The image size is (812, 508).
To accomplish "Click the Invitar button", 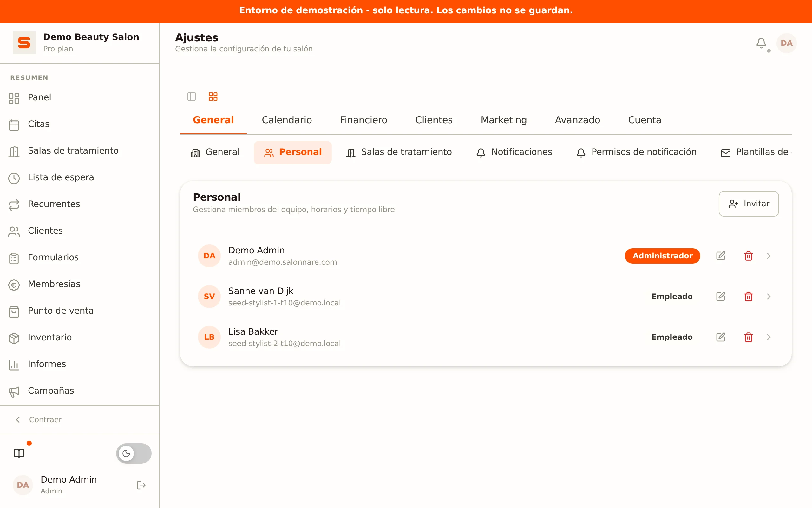I will click(749, 204).
